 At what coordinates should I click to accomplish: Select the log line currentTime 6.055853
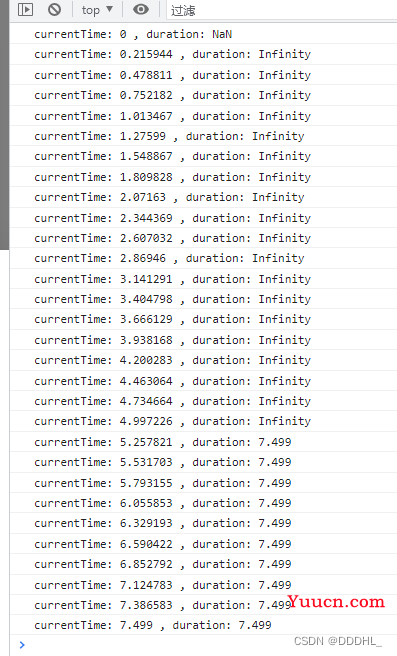tap(203, 503)
